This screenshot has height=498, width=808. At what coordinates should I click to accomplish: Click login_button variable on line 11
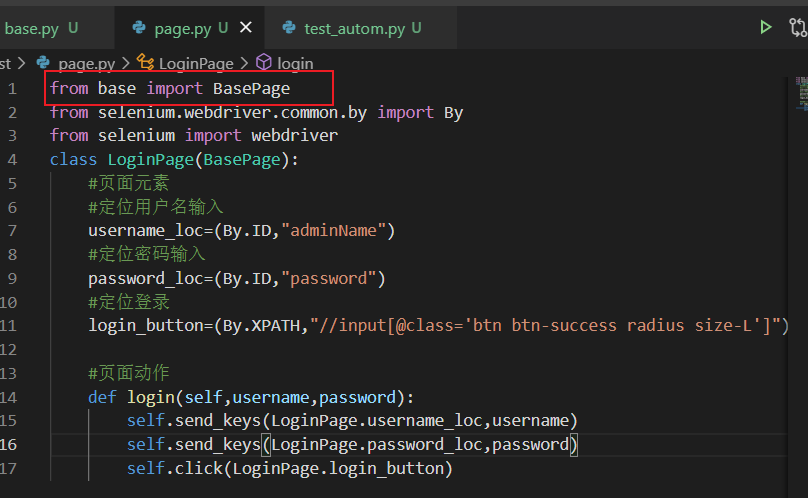146,326
